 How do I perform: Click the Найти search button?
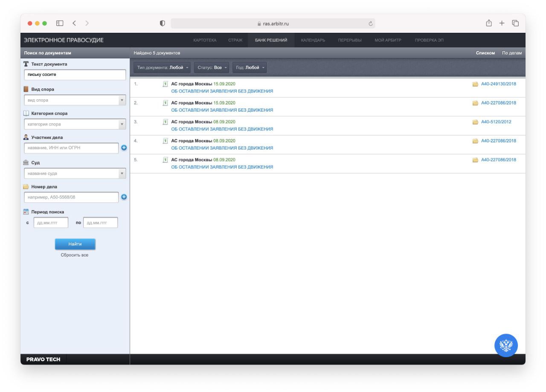point(75,244)
